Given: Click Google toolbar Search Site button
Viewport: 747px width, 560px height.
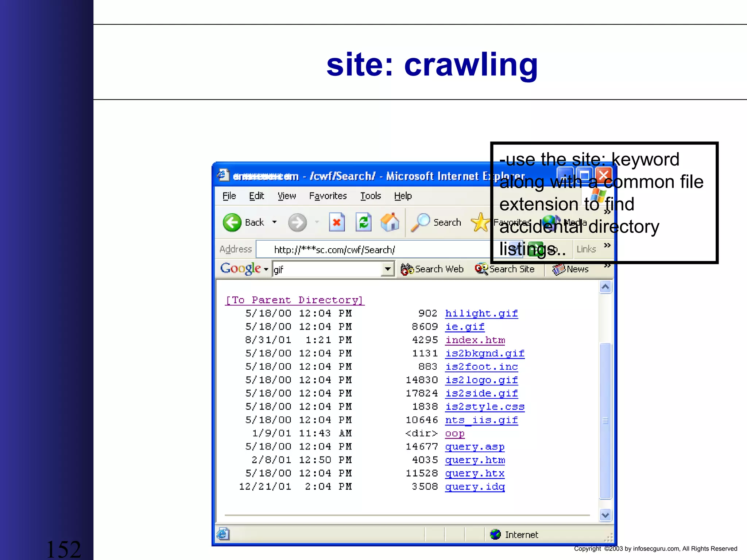Looking at the screenshot, I should 504,269.
